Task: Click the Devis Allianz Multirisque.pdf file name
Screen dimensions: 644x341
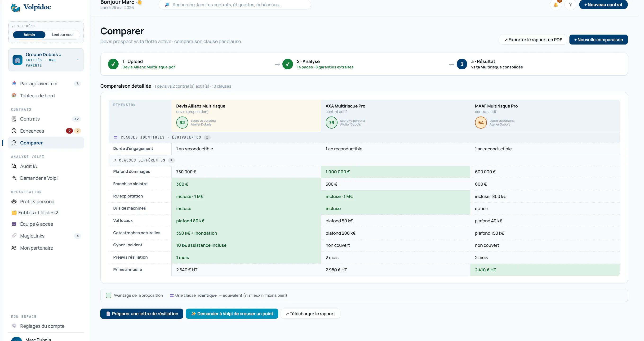Action: (148, 67)
